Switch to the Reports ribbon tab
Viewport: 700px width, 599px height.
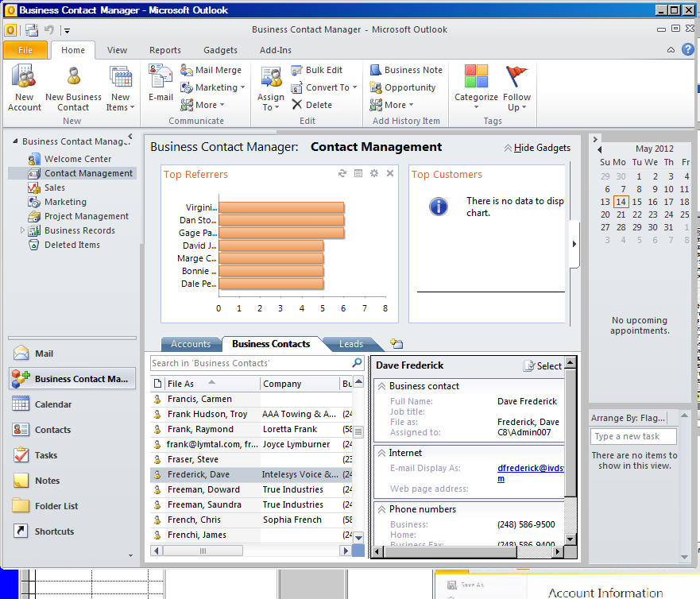(x=165, y=50)
